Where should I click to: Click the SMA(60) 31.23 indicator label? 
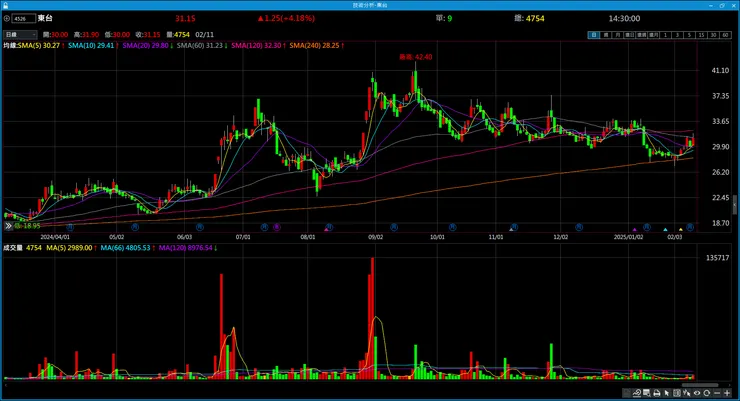(x=200, y=45)
